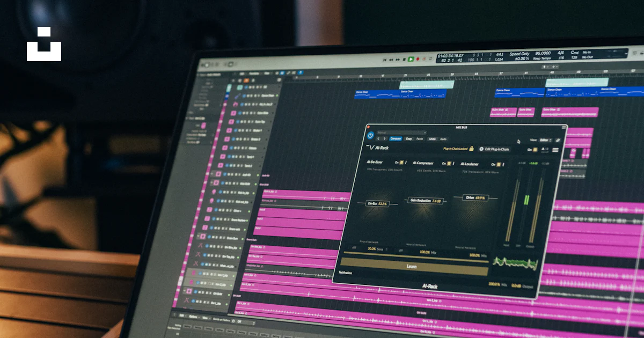Click the plugin window expand icon

click(563, 127)
